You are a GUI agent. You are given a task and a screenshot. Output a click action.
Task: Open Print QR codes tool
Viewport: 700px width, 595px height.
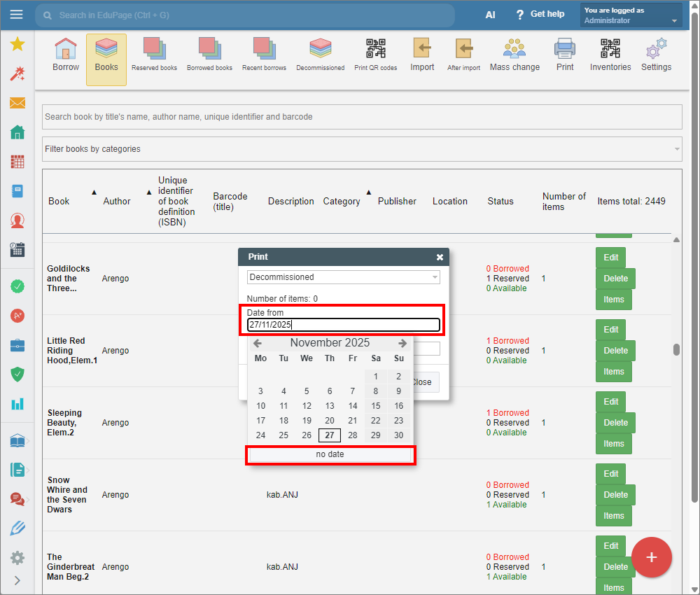click(375, 55)
